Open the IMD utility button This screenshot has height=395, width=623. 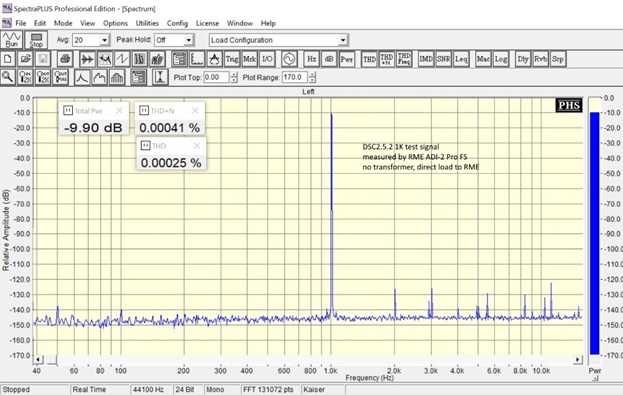[x=426, y=59]
